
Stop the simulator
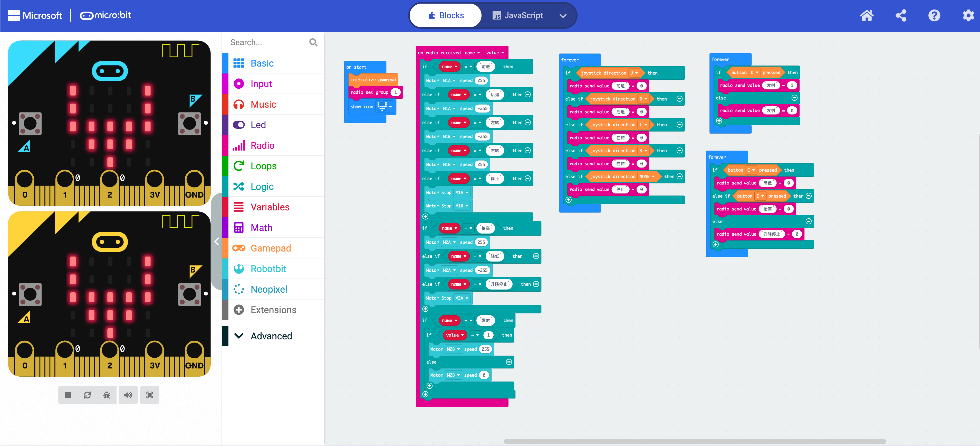point(68,395)
